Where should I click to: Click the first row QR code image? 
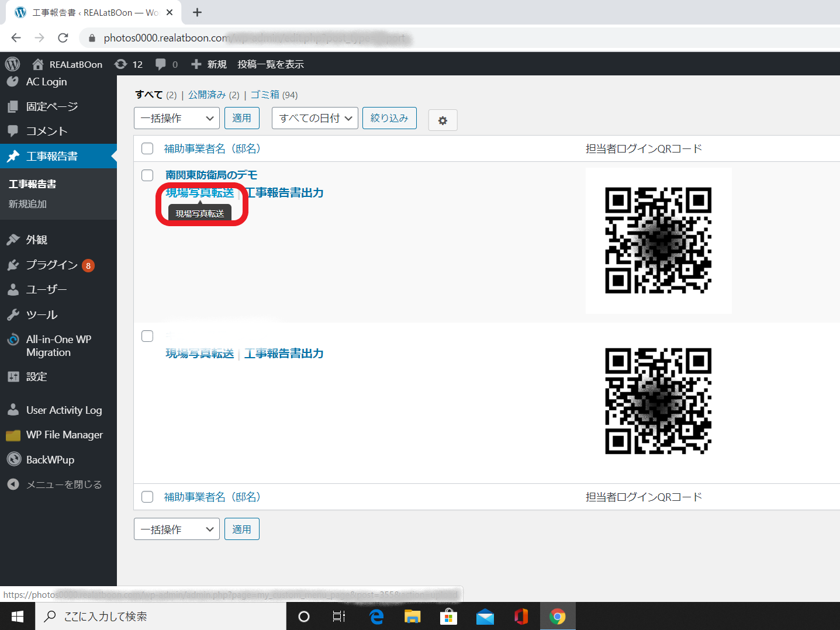(658, 240)
